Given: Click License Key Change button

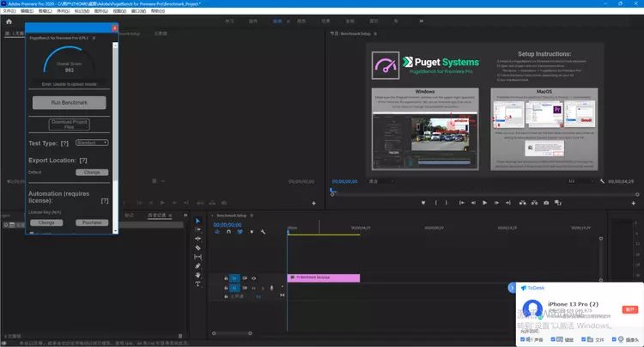Looking at the screenshot, I should click(x=46, y=222).
